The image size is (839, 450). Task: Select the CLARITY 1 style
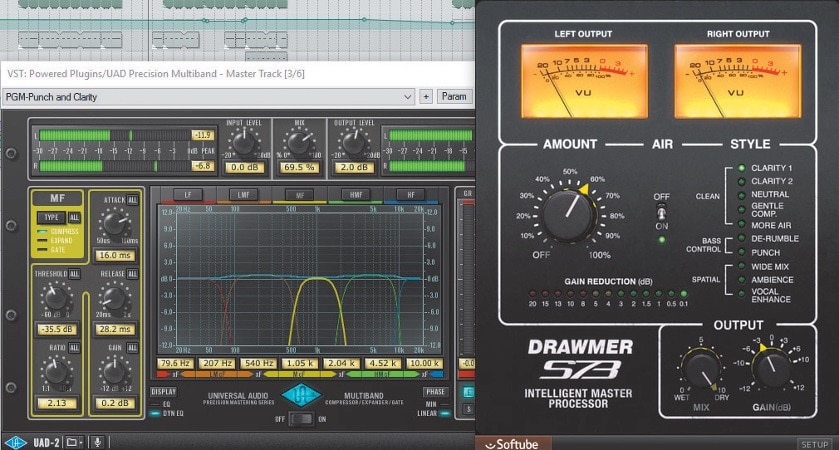[x=766, y=168]
